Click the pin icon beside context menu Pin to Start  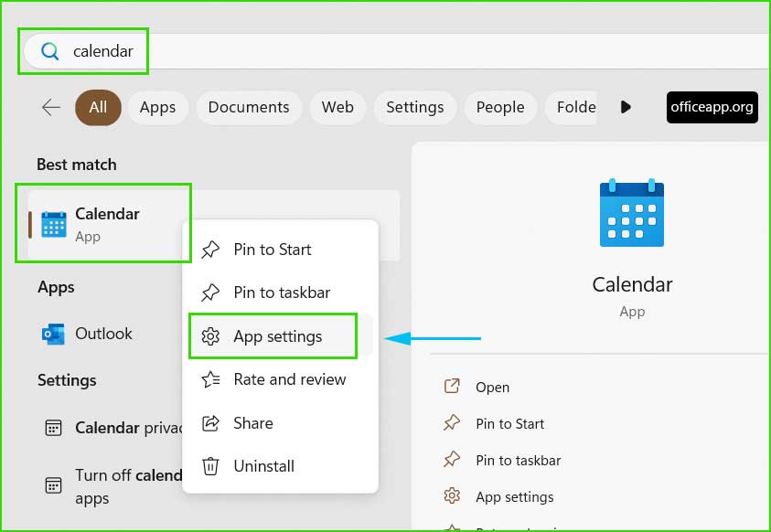(x=210, y=250)
